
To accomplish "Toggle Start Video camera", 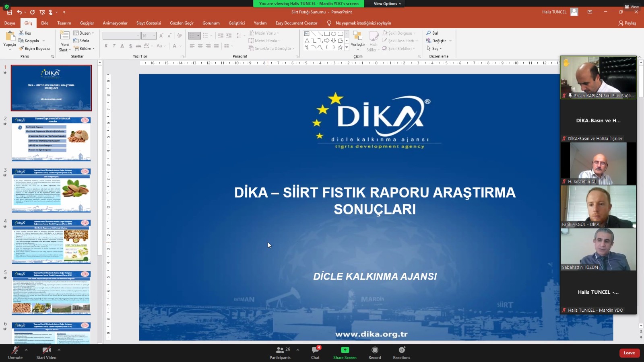I will pyautogui.click(x=46, y=353).
